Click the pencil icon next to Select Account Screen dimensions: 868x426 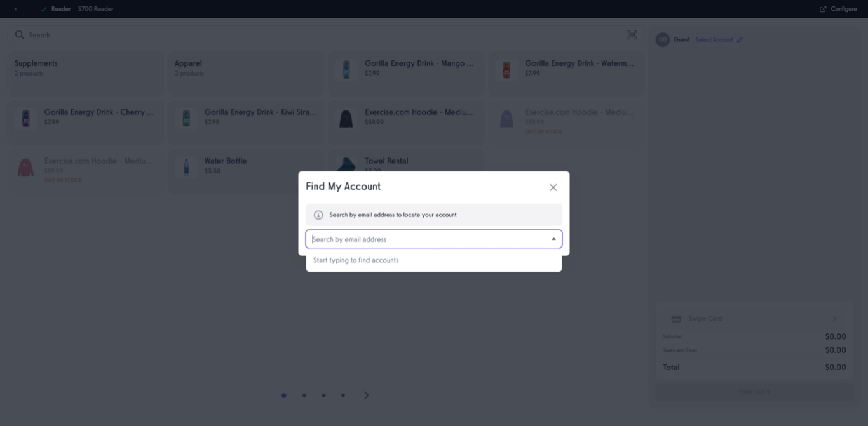tap(738, 39)
